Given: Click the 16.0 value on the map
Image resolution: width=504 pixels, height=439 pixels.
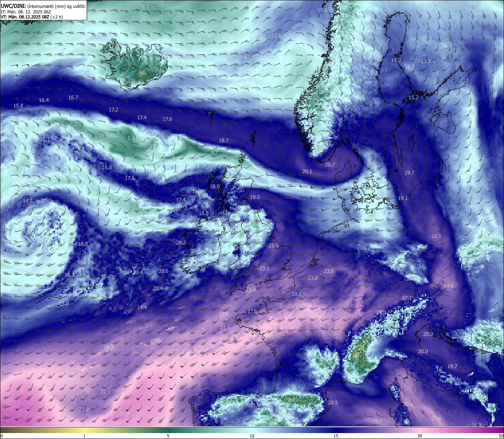Looking at the screenshot, I should pos(107,168).
